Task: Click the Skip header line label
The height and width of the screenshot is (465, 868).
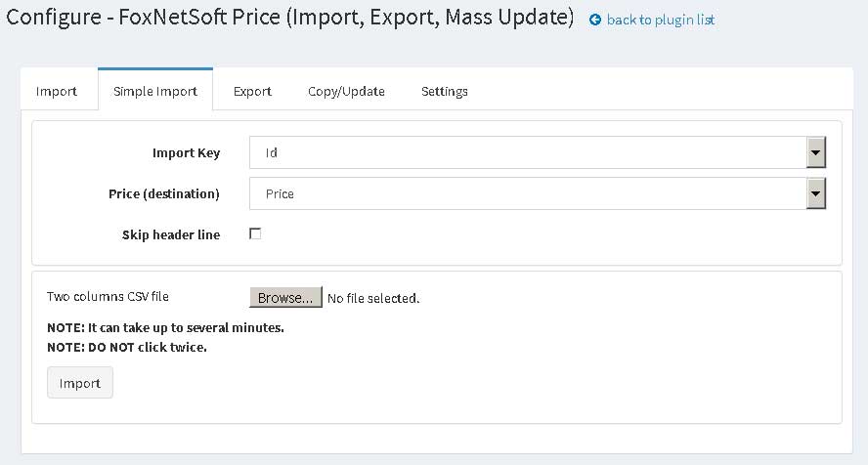Action: tap(171, 235)
